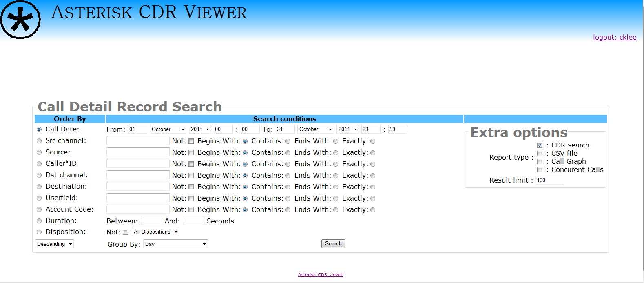The height and width of the screenshot is (283, 644).
Task: Enable the Call Graph report type
Action: click(540, 162)
